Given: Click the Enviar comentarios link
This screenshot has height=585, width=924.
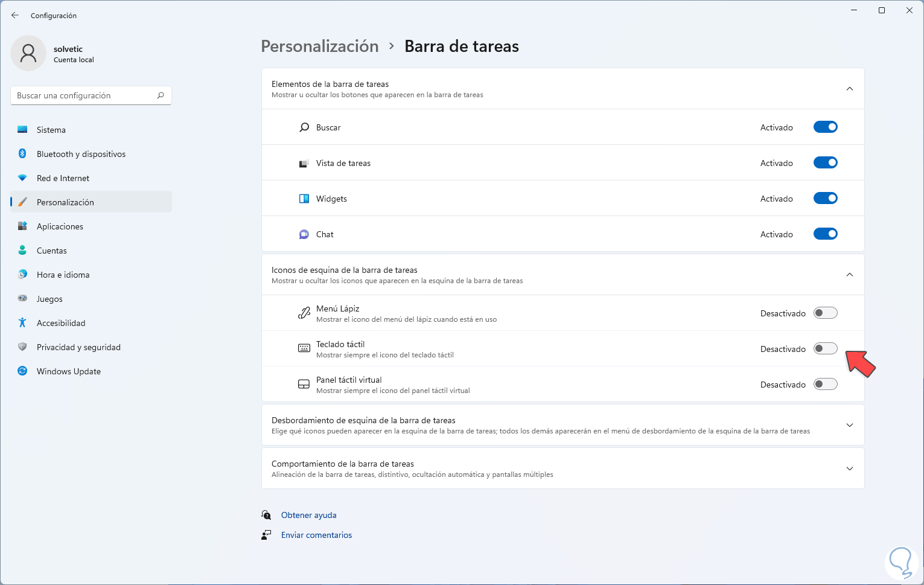Looking at the screenshot, I should 316,535.
